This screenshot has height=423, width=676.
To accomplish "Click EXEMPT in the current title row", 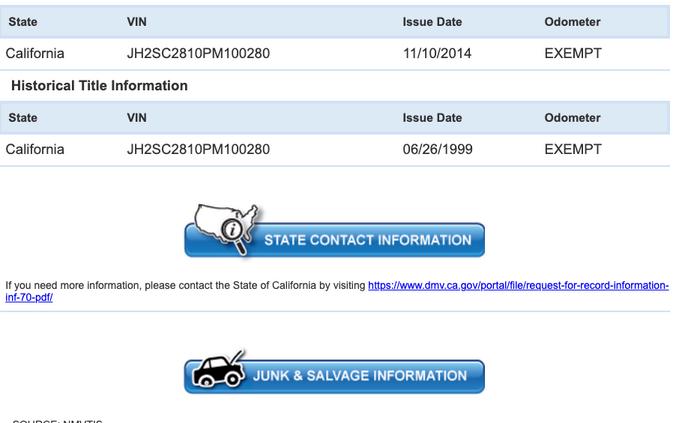I will click(573, 53).
